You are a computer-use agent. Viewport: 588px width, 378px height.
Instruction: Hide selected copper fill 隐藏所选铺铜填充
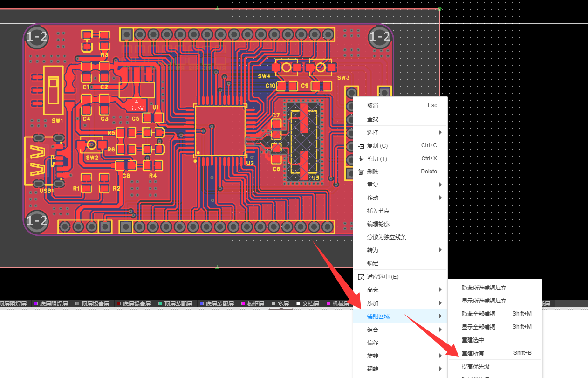pos(484,288)
